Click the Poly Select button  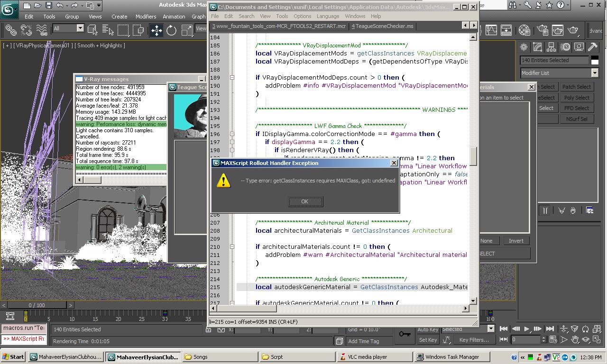(x=577, y=97)
